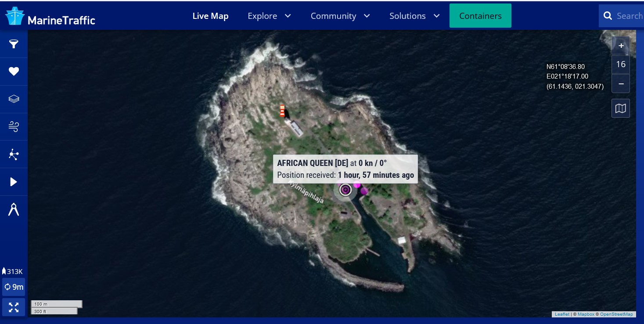Expand the Solutions dropdown menu
644x324 pixels.
click(x=414, y=16)
